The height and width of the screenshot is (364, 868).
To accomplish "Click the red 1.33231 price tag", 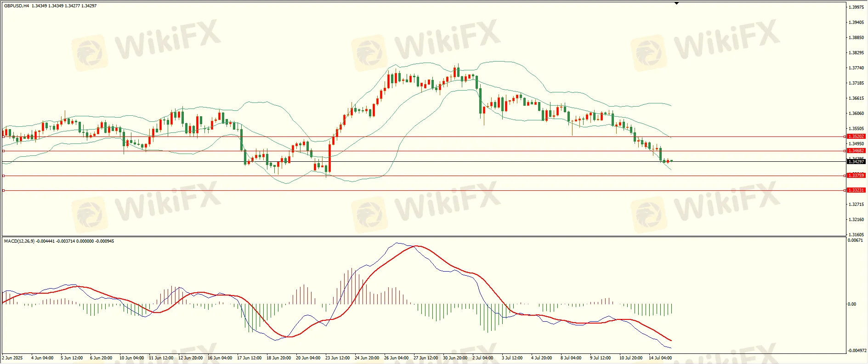I will click(856, 190).
